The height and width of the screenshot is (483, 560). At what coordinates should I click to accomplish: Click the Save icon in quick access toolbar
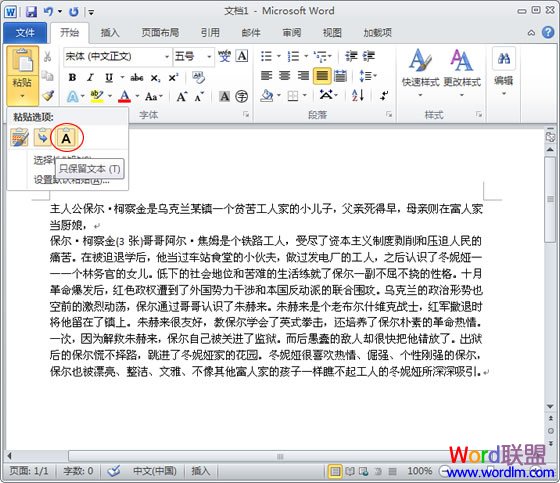coord(31,12)
